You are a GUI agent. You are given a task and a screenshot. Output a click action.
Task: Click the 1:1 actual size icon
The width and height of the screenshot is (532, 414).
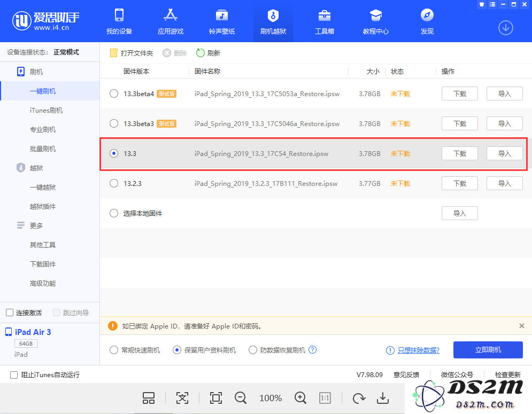pyautogui.click(x=325, y=398)
